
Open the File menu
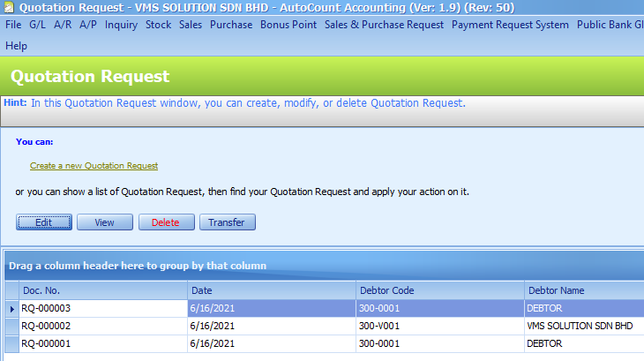13,25
